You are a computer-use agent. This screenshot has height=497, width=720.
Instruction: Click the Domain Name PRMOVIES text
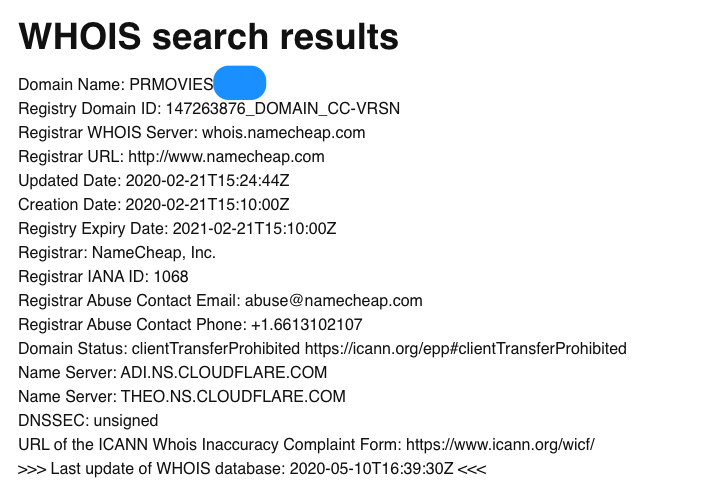[x=116, y=85]
